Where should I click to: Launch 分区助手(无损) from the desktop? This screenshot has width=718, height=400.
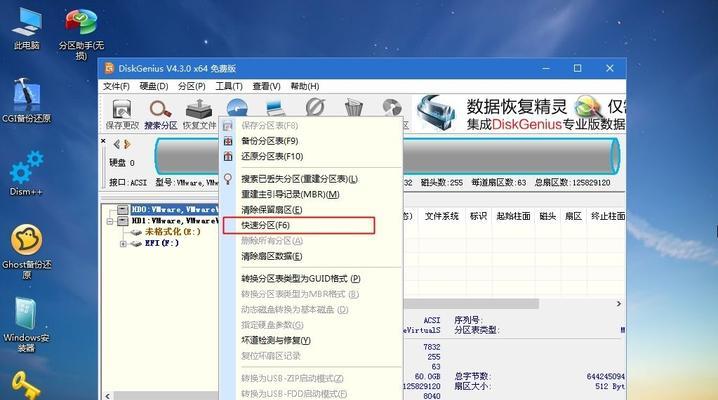point(82,34)
